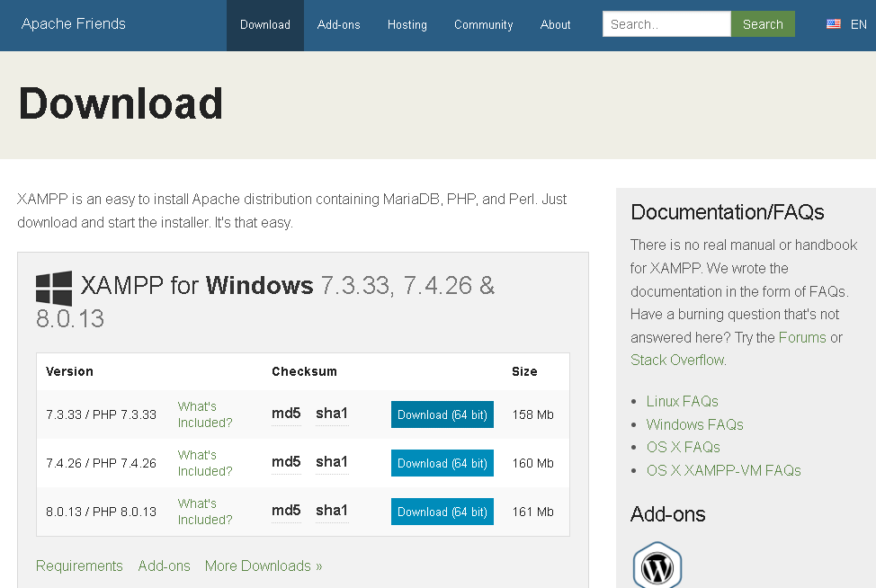Select the 7.4.26 / PHP 7.4.26 text
Screen dimensions: 876x588
tap(101, 463)
